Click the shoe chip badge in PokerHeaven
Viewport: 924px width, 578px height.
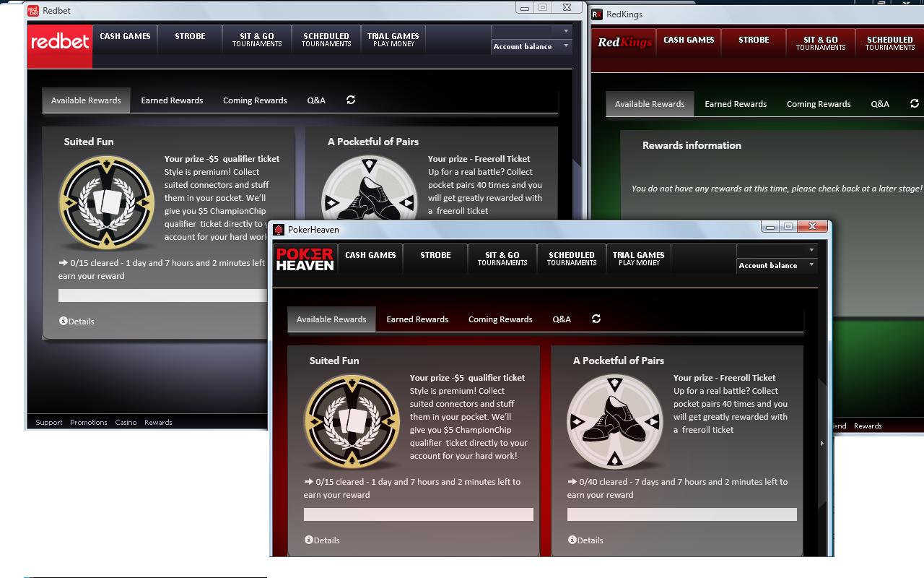(614, 423)
